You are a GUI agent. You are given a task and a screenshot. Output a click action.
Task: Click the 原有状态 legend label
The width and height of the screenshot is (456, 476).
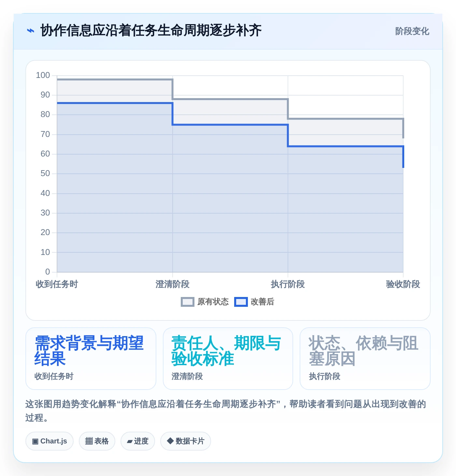coord(213,302)
